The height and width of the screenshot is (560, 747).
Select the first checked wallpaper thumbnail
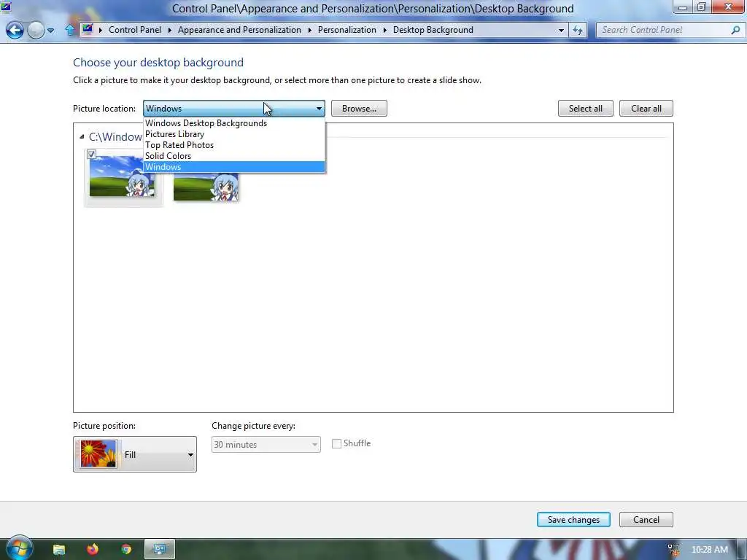tap(123, 176)
